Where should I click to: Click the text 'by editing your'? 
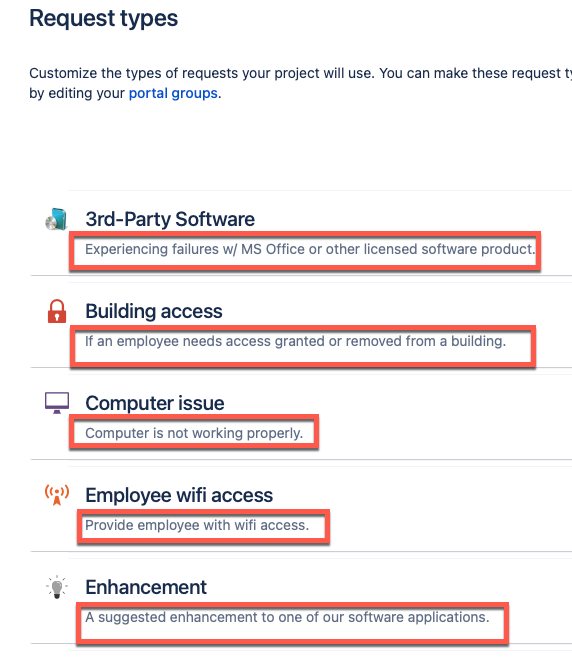click(77, 93)
